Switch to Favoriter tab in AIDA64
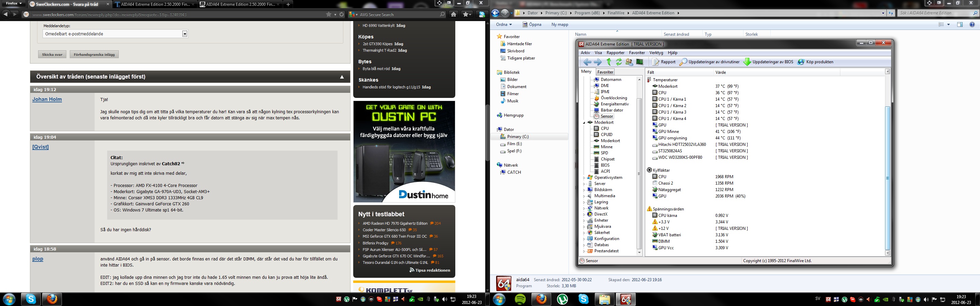 (x=605, y=72)
